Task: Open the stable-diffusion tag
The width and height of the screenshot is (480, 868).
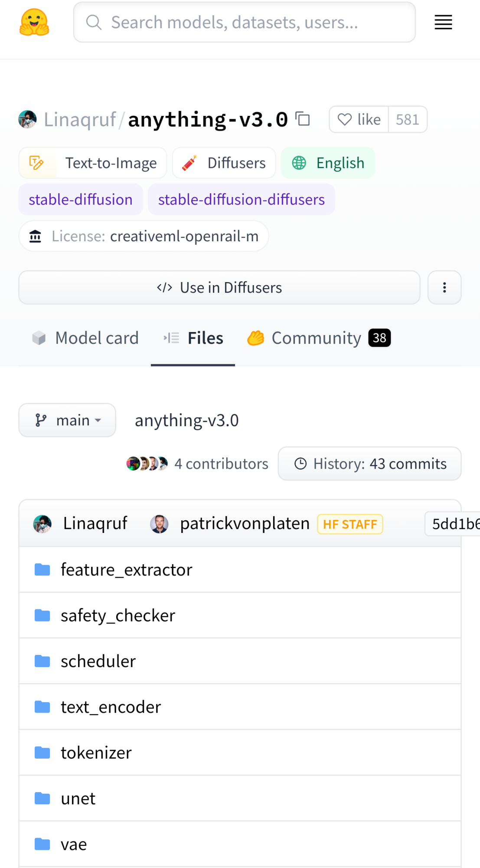Action: coord(81,199)
